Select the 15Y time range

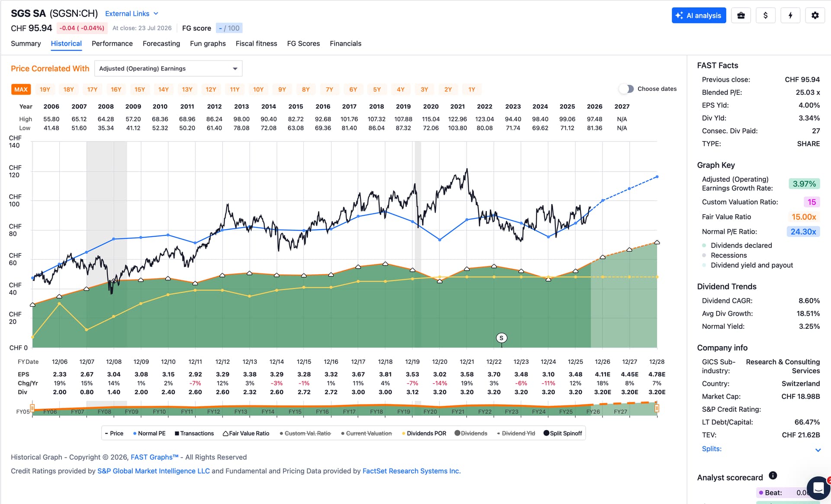coord(140,90)
